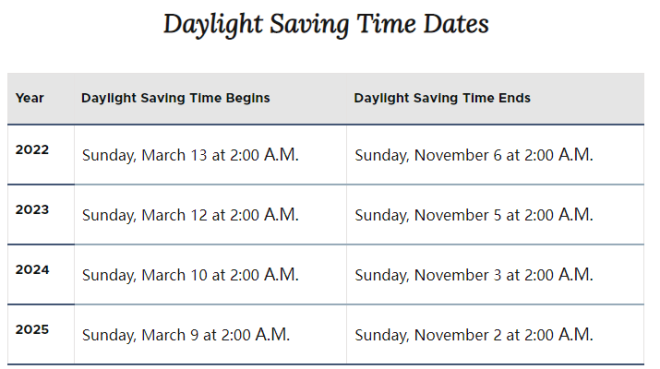Screen dimensions: 660x369
Task: Click the word Saving in the title
Action: tap(309, 25)
